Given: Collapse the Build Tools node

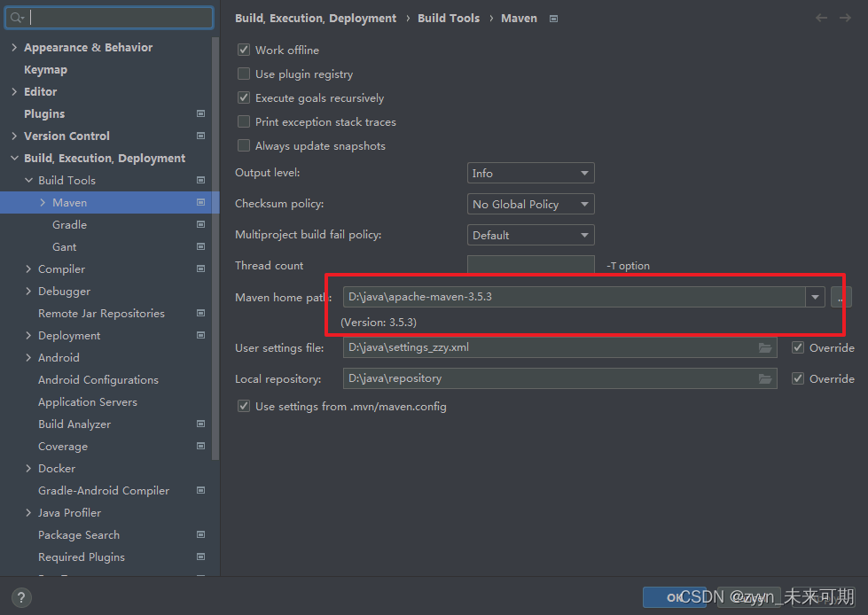Looking at the screenshot, I should [x=28, y=180].
